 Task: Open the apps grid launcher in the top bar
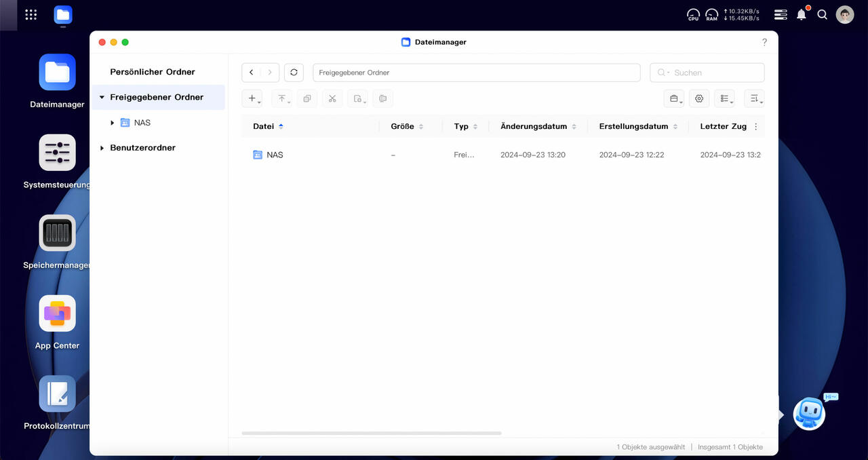31,14
